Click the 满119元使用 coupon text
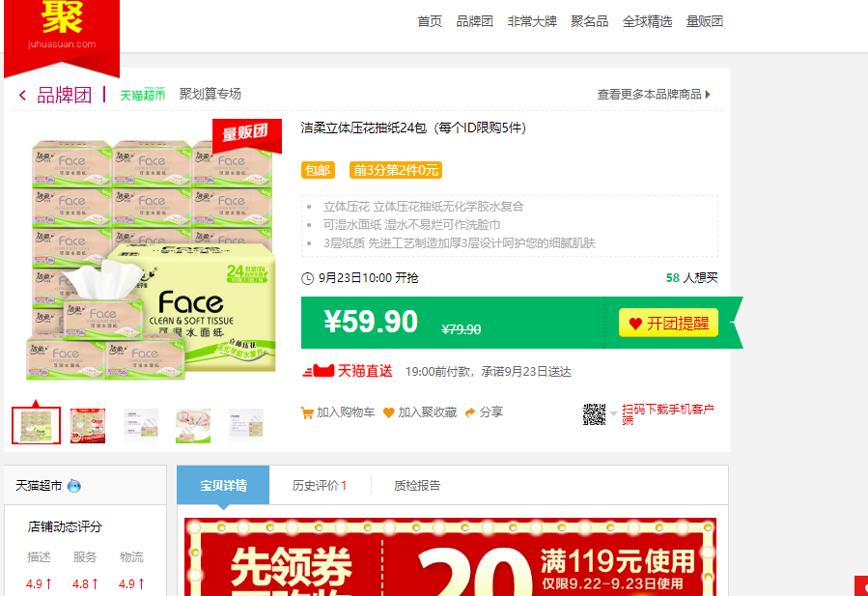868x596 pixels. pos(617,560)
